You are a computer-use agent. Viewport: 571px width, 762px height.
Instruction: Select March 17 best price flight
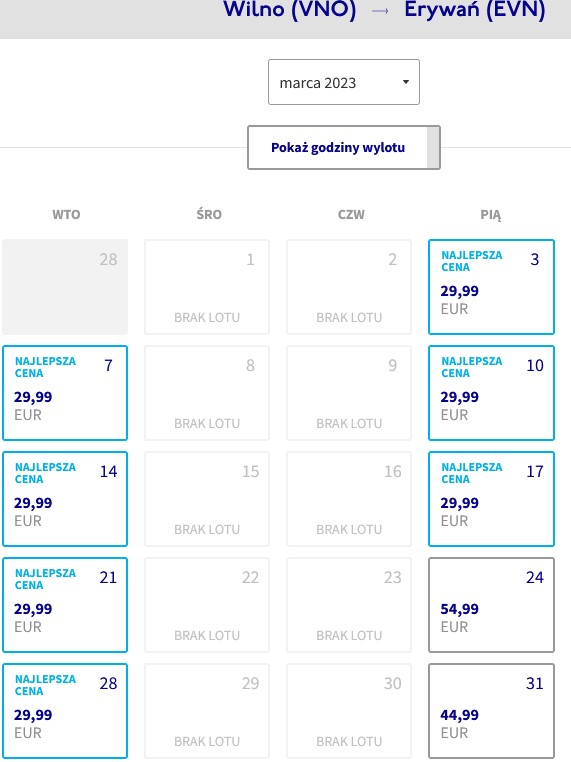point(491,499)
